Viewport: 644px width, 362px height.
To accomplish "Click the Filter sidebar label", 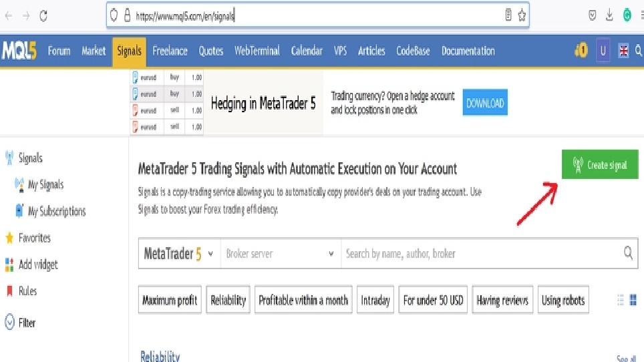I will tap(27, 323).
